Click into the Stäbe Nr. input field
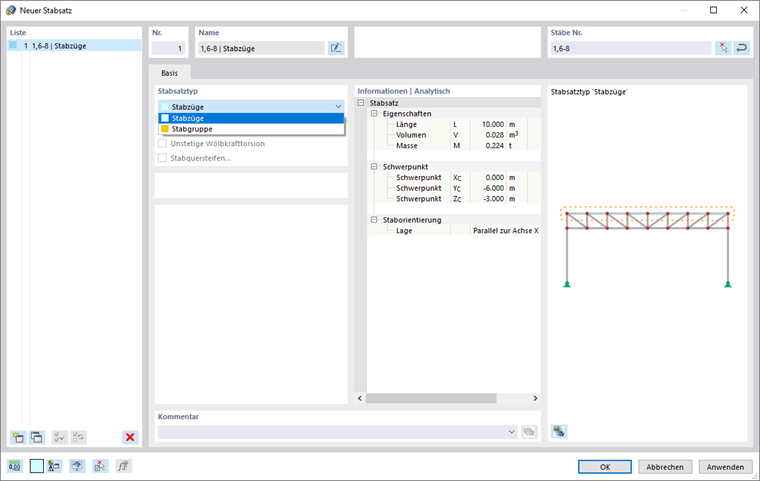This screenshot has height=481, width=760. click(631, 48)
